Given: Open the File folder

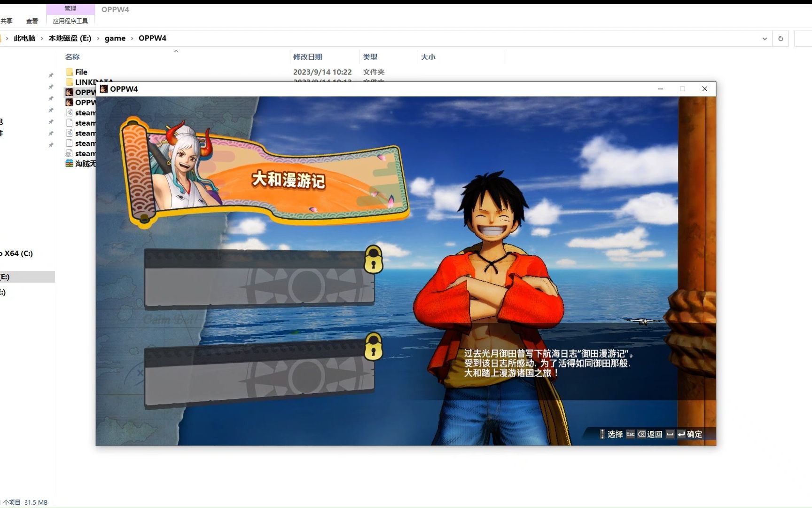Looking at the screenshot, I should pos(81,72).
